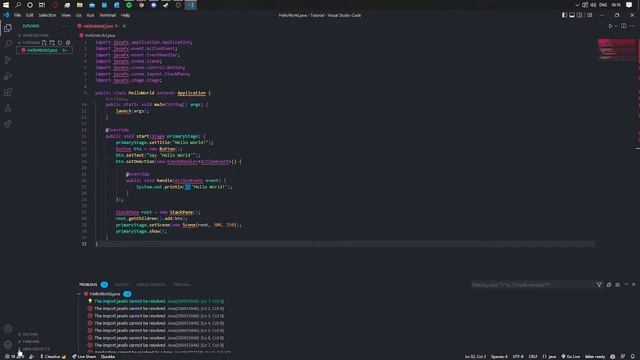Click the Windows Start button

[x=6, y=5]
